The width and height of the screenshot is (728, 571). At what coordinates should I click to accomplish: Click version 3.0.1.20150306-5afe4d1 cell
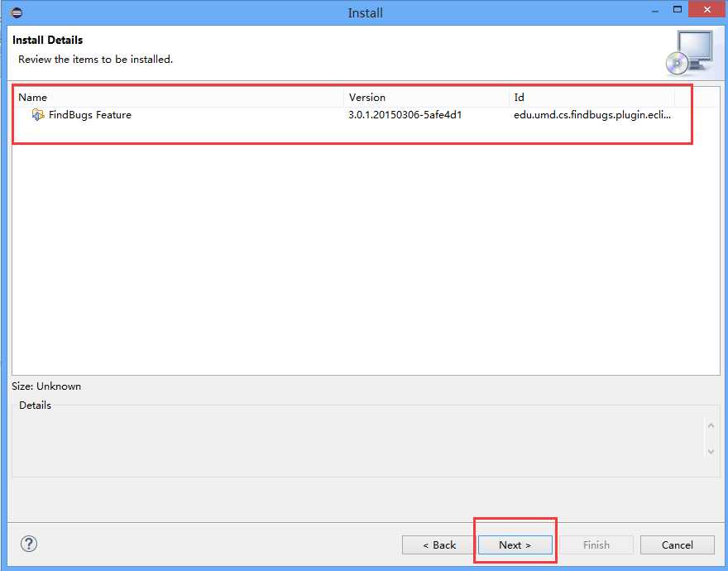405,115
